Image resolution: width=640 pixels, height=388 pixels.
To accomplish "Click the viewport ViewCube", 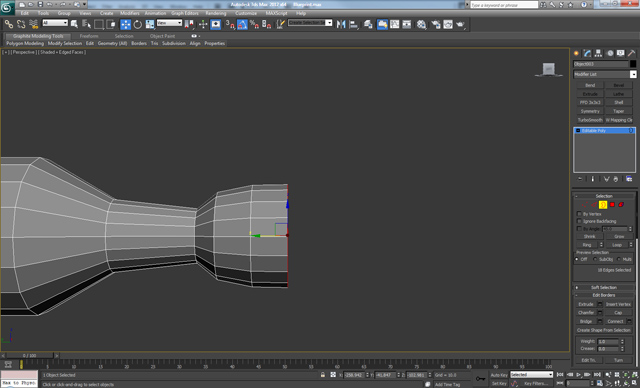I will 549,69.
